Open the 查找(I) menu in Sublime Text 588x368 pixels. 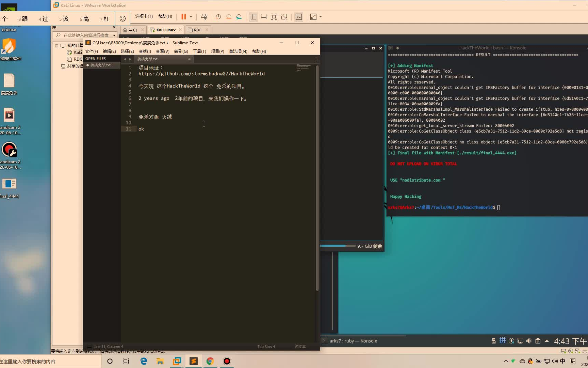click(x=145, y=51)
